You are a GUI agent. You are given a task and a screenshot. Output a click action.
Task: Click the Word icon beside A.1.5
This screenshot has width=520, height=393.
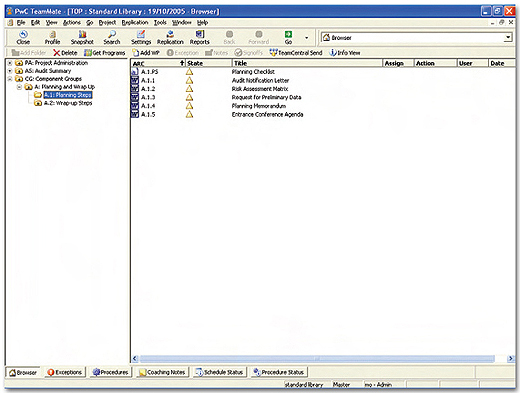click(135, 114)
